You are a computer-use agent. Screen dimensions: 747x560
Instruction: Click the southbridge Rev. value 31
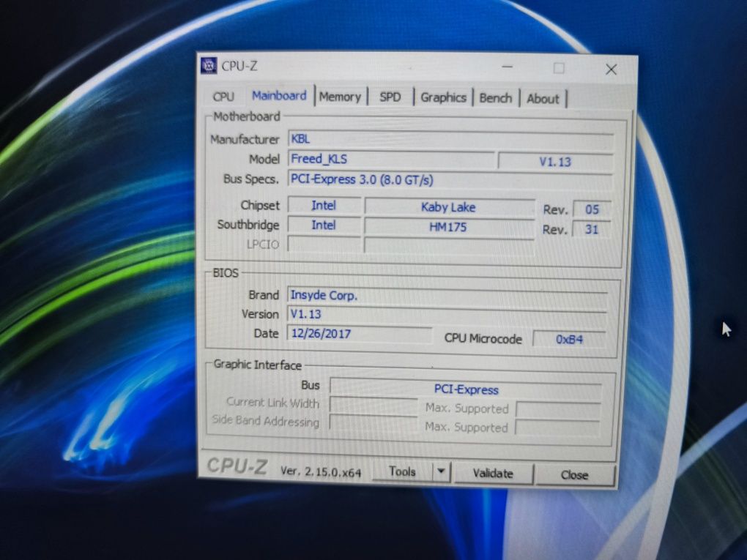point(591,230)
